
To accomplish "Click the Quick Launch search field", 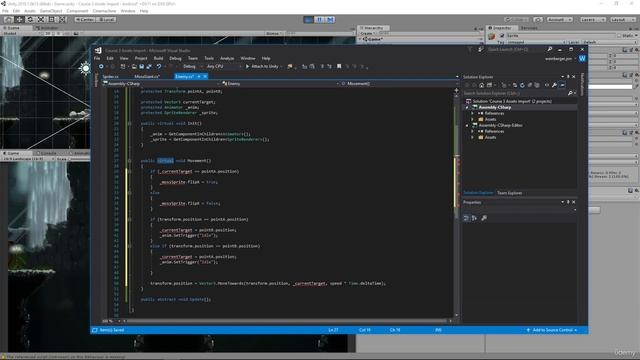I will tap(516, 49).
